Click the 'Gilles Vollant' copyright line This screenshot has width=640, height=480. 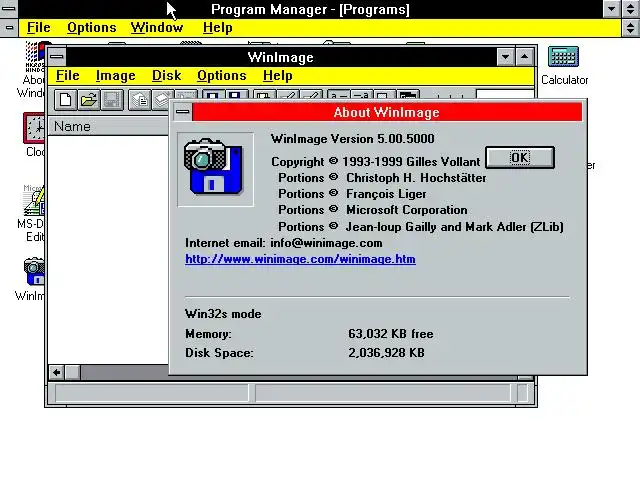[376, 162]
